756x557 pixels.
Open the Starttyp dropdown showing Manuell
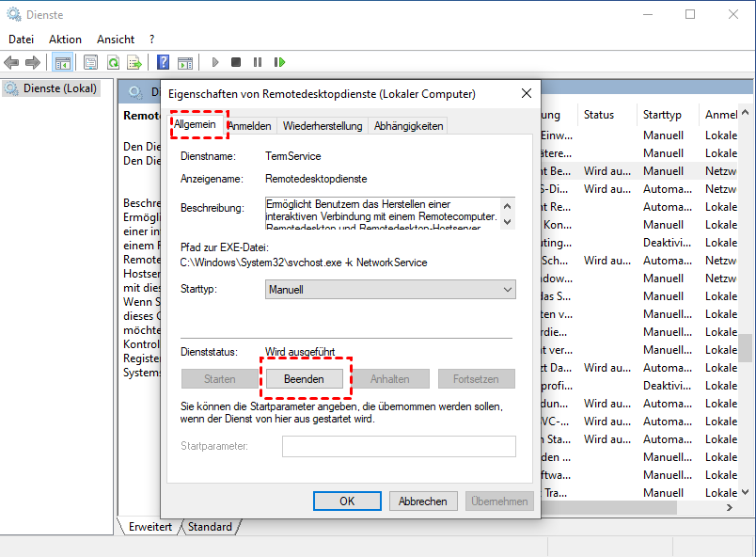click(x=390, y=290)
